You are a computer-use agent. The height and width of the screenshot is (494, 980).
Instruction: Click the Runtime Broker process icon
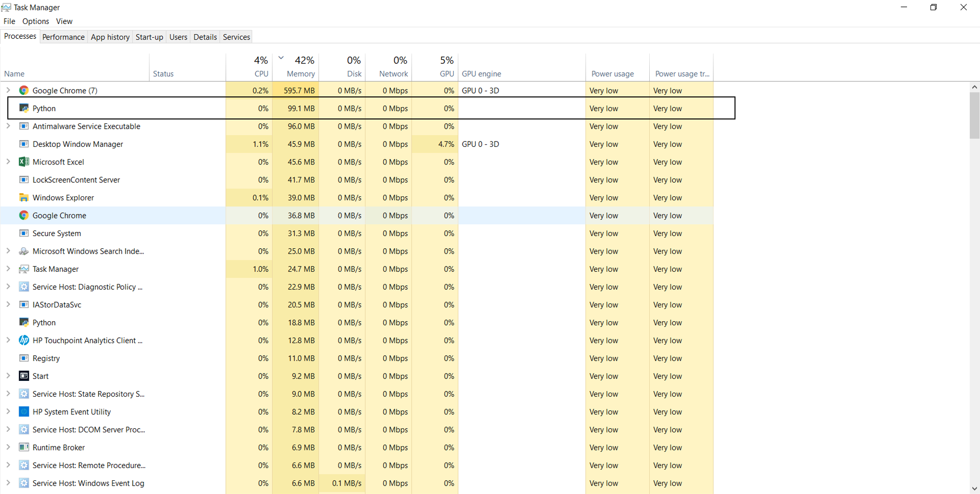pyautogui.click(x=24, y=447)
